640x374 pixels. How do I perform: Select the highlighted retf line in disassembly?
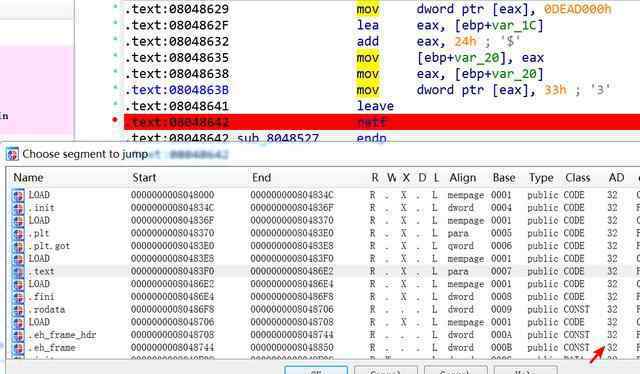click(382, 122)
